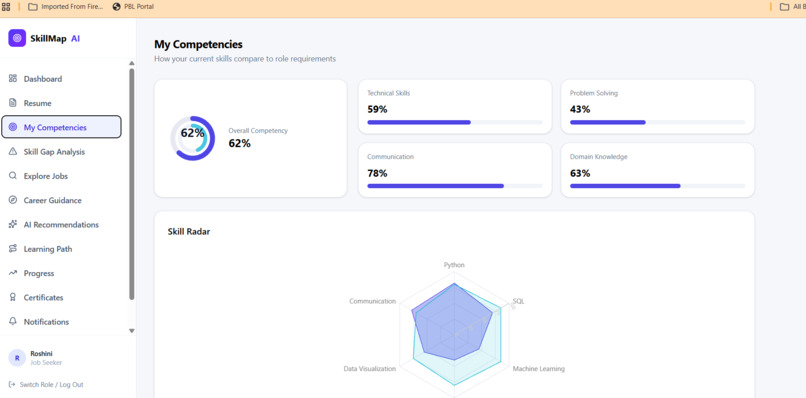Click the Data Visualization radar label

[x=370, y=369]
